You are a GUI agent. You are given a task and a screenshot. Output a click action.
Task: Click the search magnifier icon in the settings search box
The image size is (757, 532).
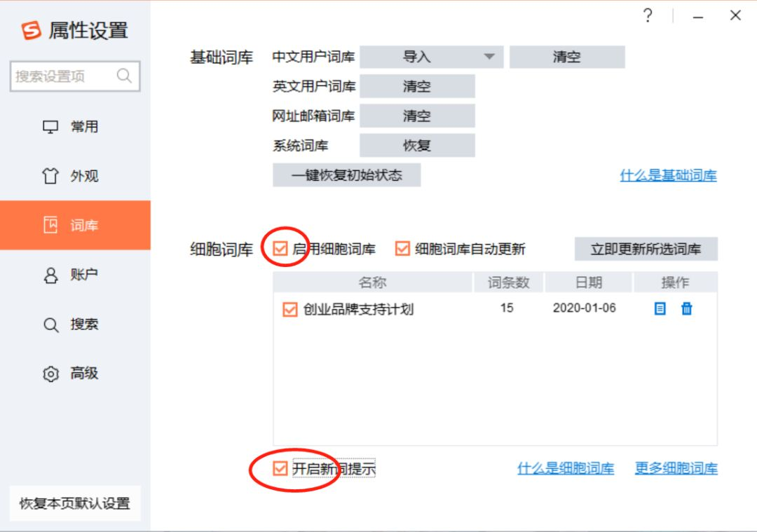(x=124, y=76)
